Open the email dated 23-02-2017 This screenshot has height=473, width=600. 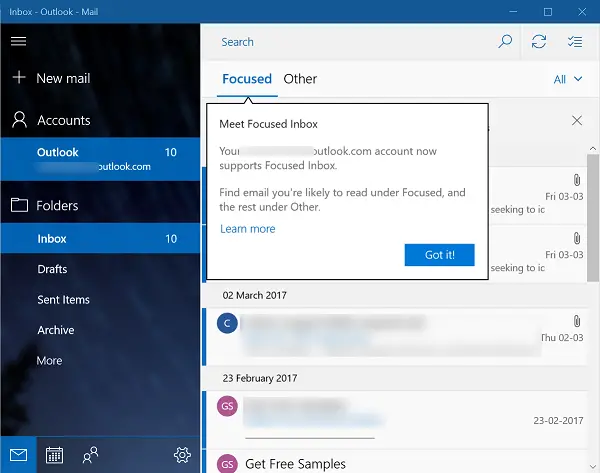394,419
